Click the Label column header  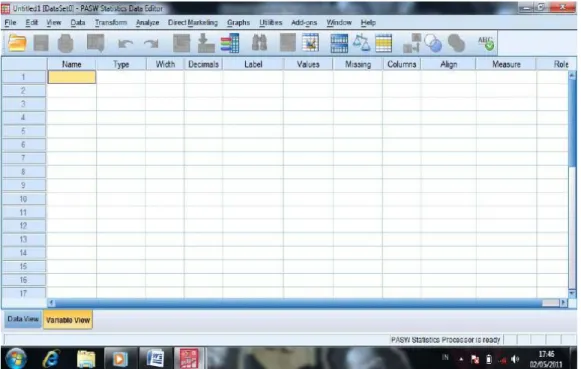(x=253, y=64)
